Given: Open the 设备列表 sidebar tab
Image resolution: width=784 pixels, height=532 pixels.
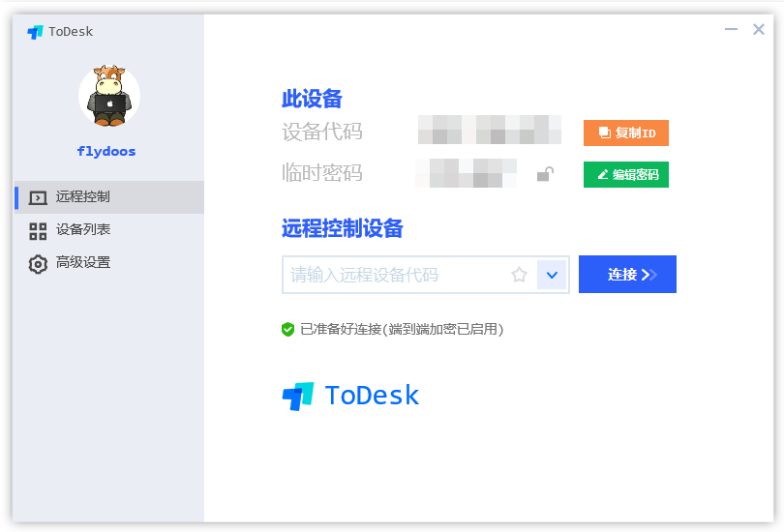Looking at the screenshot, I should tap(109, 230).
